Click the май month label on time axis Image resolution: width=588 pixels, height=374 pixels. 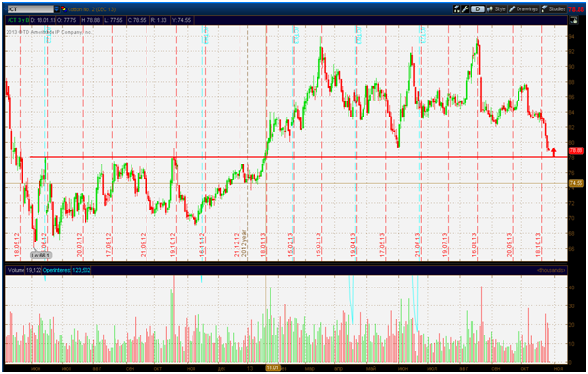pos(371,369)
